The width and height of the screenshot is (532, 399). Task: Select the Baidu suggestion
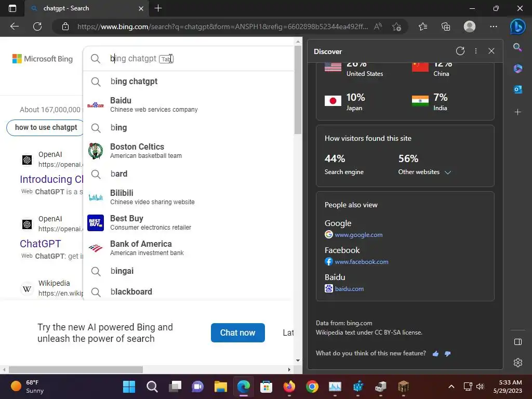pyautogui.click(x=188, y=104)
